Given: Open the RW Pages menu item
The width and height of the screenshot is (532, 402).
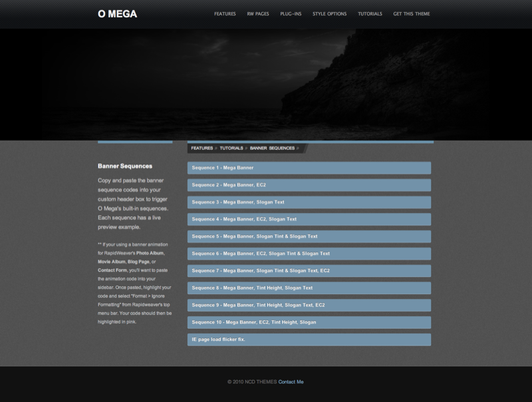Looking at the screenshot, I should (x=258, y=14).
